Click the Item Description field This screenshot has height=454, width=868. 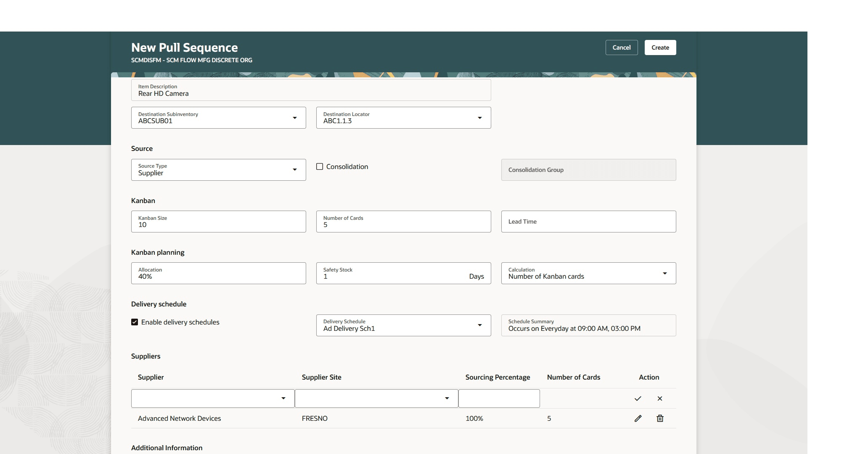311,90
